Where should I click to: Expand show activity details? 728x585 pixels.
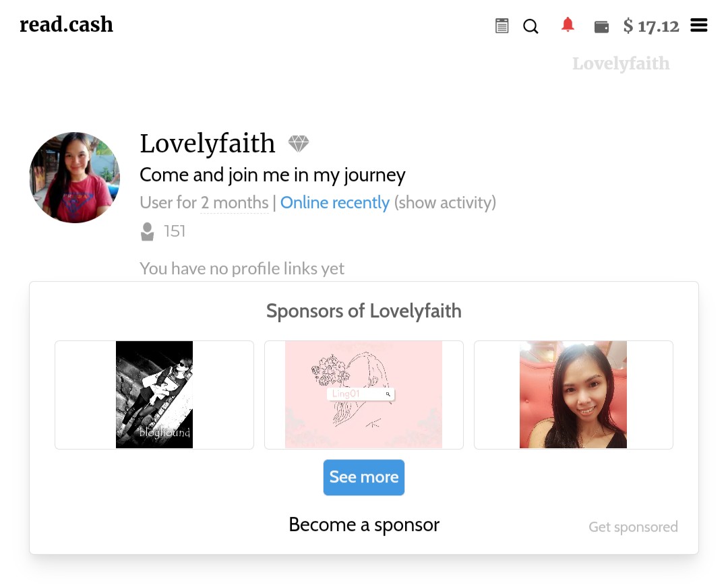[445, 203]
